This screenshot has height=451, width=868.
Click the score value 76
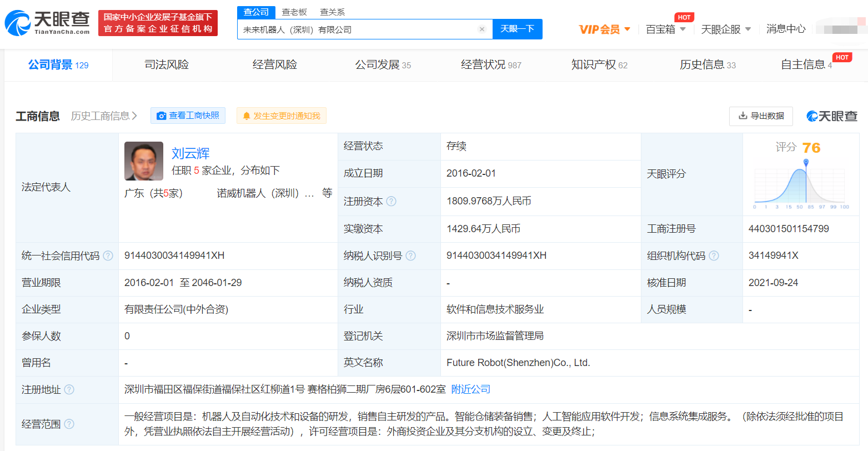pos(811,148)
